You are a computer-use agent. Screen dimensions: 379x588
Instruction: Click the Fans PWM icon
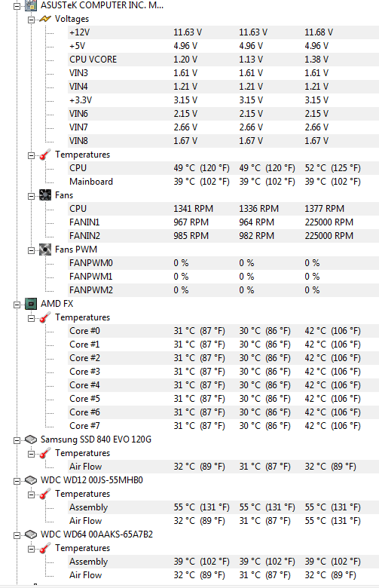(45, 250)
